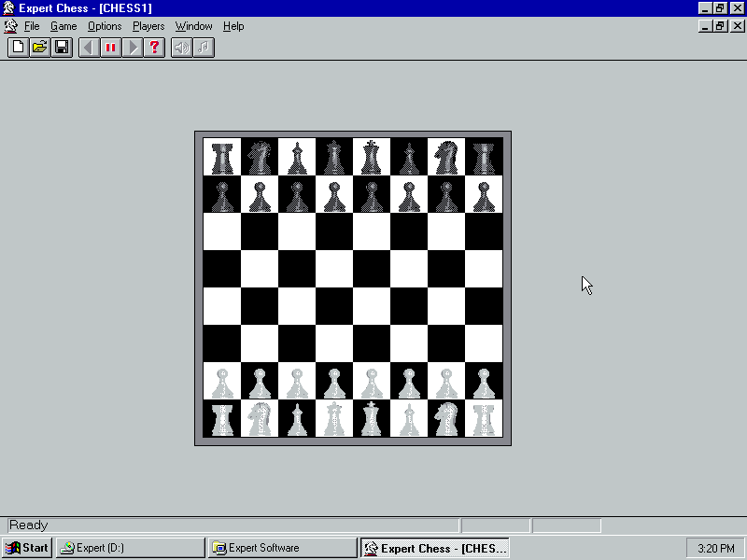Screen dimensions: 747x560
Task: Click the black rook on a8
Action: 222,157
